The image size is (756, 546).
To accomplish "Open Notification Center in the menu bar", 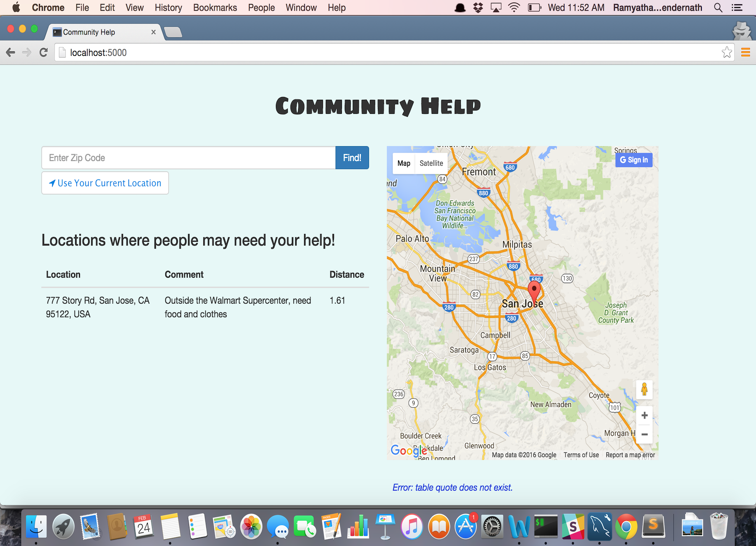I will pyautogui.click(x=737, y=8).
